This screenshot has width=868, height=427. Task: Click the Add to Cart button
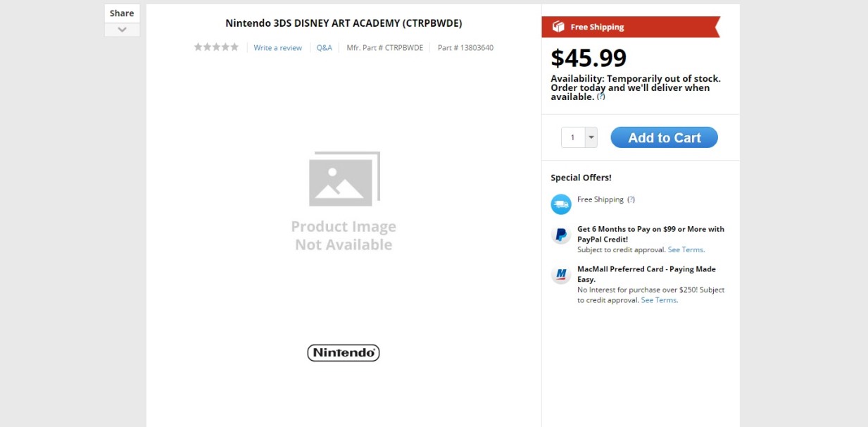(664, 137)
